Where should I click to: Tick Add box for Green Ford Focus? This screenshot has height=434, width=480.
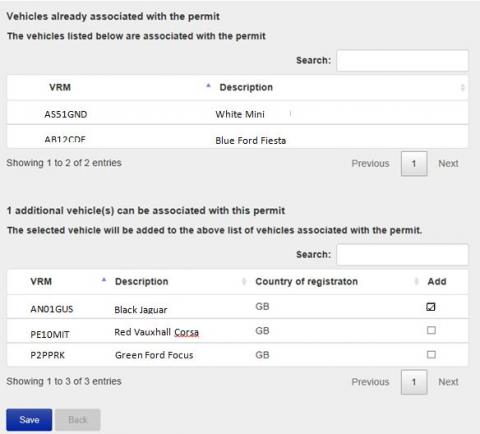431,354
